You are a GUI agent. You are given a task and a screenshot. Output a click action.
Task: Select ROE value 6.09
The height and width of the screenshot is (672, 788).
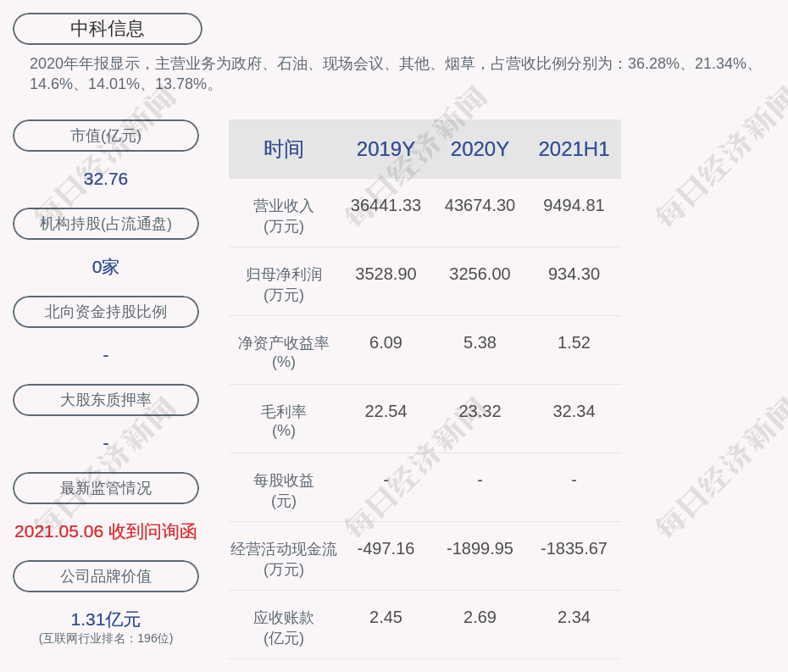click(x=386, y=343)
